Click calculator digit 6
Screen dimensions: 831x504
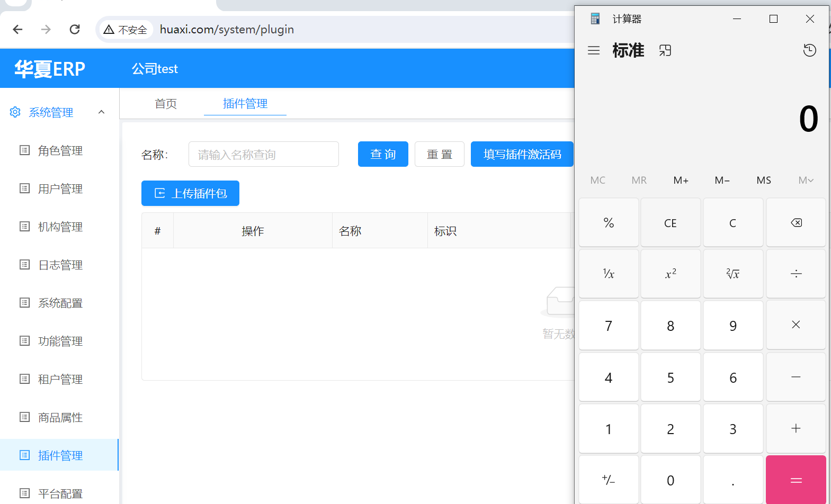pos(733,377)
